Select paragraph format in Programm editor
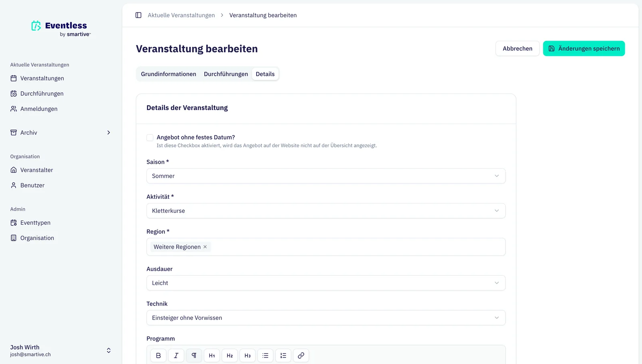The width and height of the screenshot is (642, 364). 194,356
